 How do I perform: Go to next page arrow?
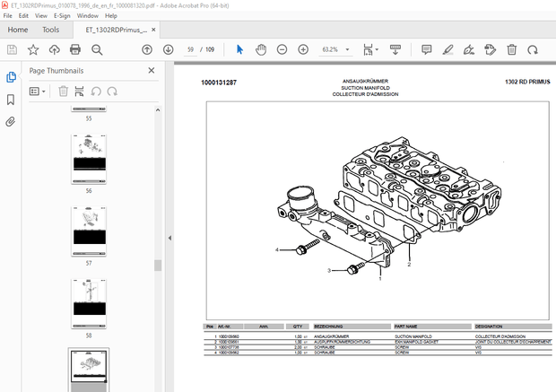[x=168, y=49]
